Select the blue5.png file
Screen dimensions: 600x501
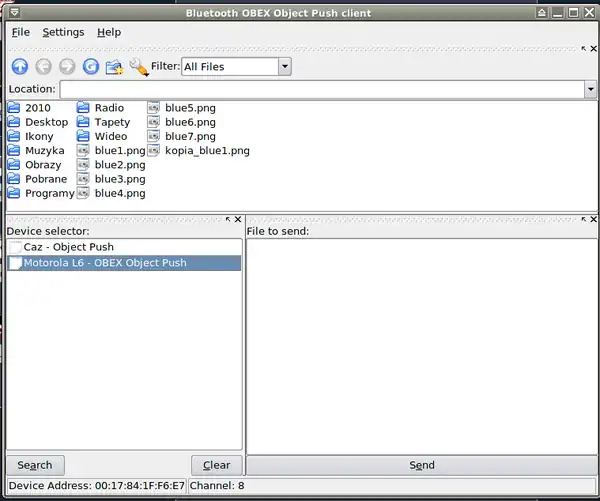[x=189, y=108]
